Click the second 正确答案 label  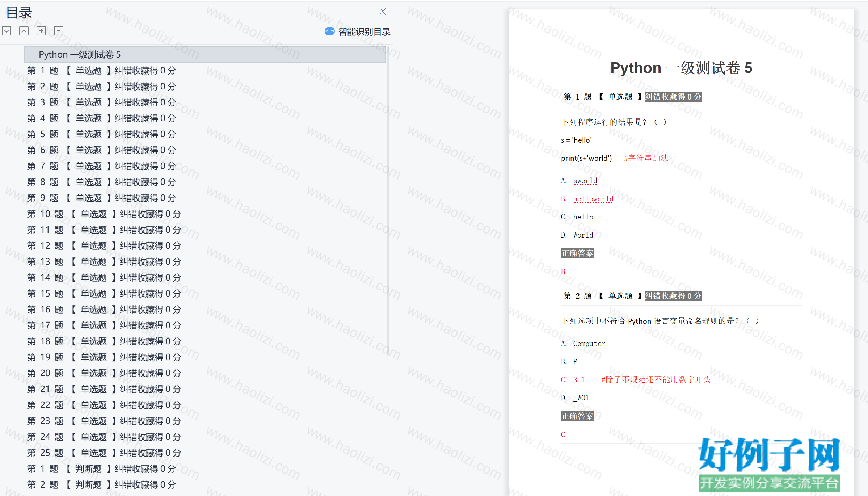578,416
